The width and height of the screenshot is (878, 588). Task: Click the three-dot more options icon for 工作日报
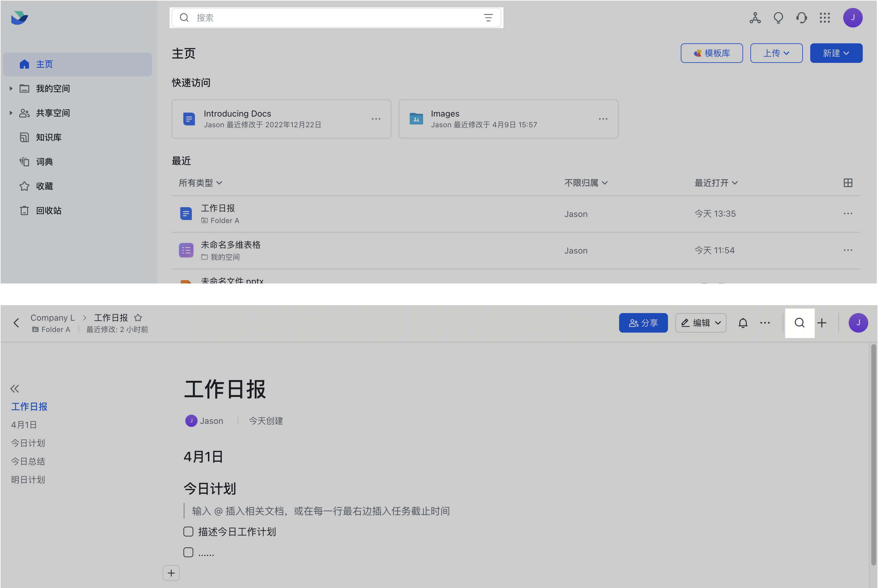pos(848,213)
